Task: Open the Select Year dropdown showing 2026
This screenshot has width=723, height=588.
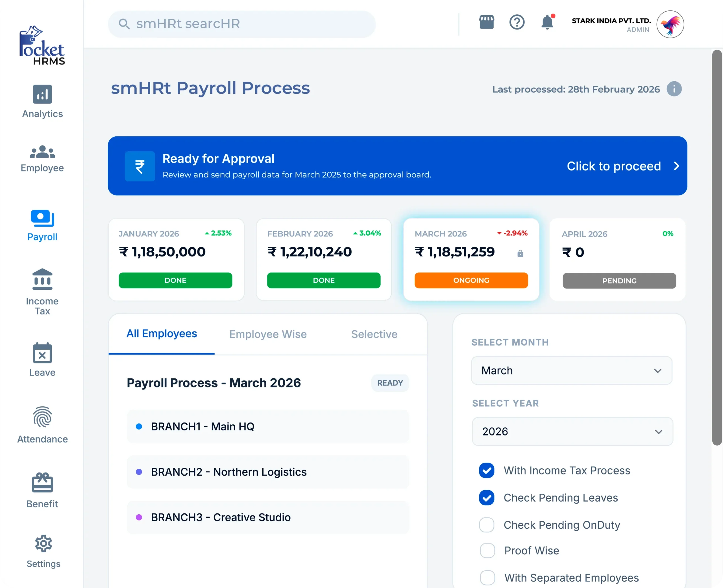Action: click(572, 432)
